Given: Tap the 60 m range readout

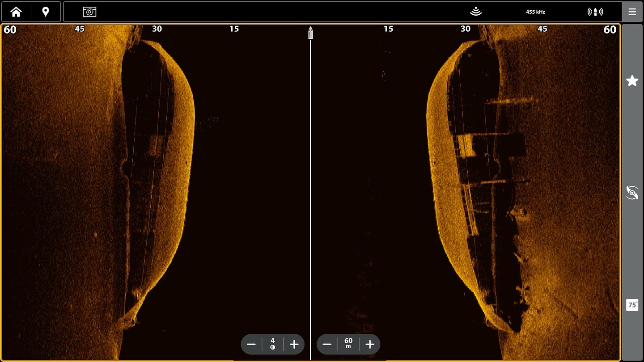Looking at the screenshot, I should pyautogui.click(x=348, y=344).
